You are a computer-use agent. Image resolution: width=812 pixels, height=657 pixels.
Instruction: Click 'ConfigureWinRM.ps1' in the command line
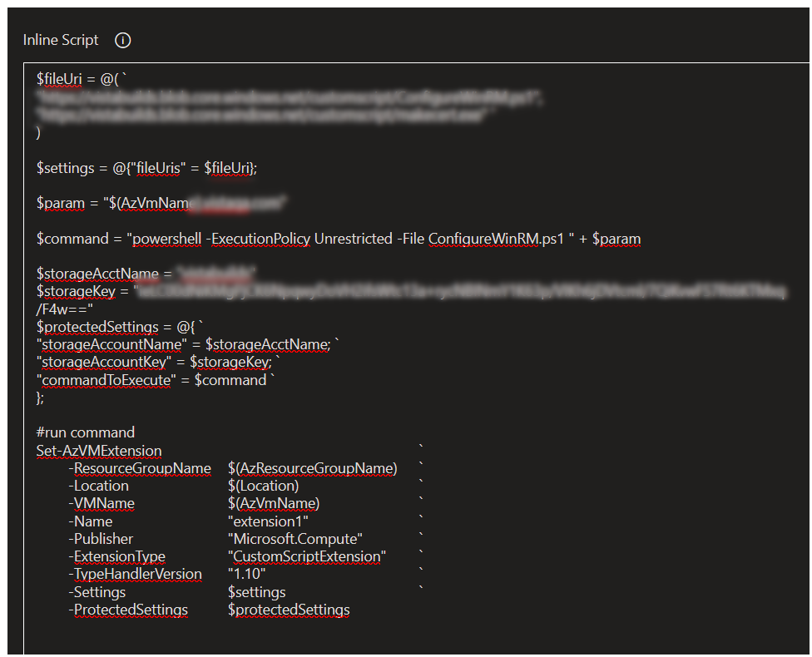click(496, 239)
